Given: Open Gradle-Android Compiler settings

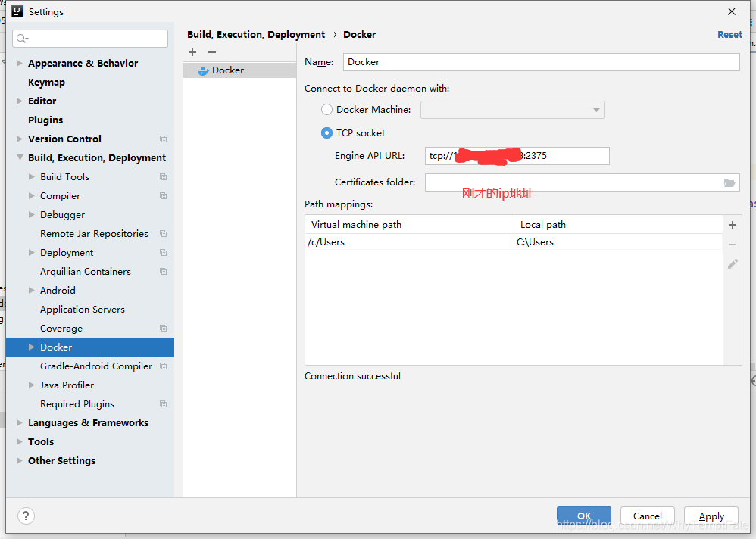Looking at the screenshot, I should click(96, 366).
